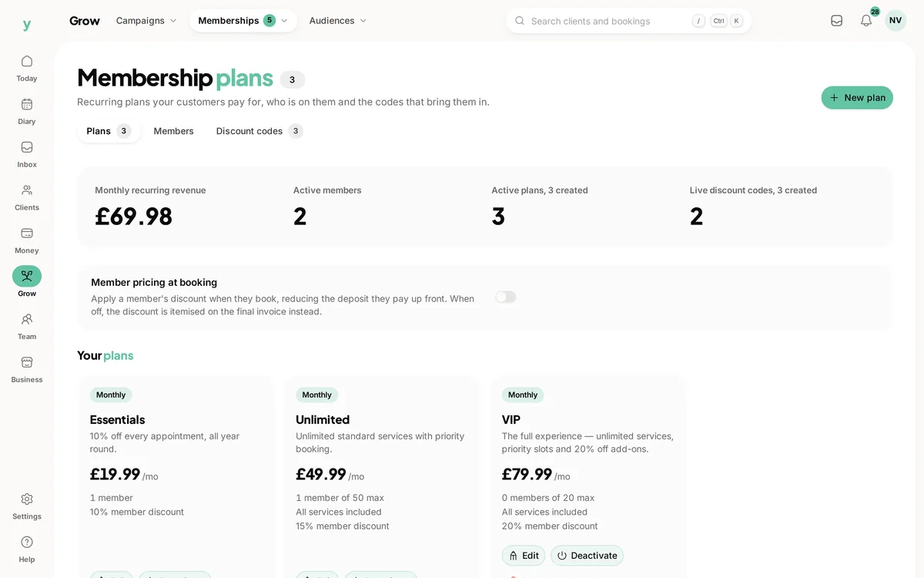Open the Inbox icon in the sidebar
924x578 pixels.
point(27,147)
